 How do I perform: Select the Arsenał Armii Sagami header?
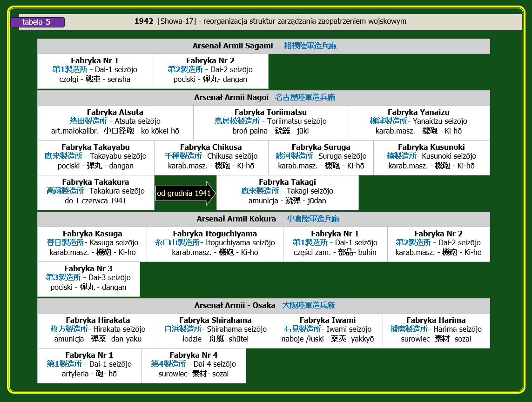point(232,46)
